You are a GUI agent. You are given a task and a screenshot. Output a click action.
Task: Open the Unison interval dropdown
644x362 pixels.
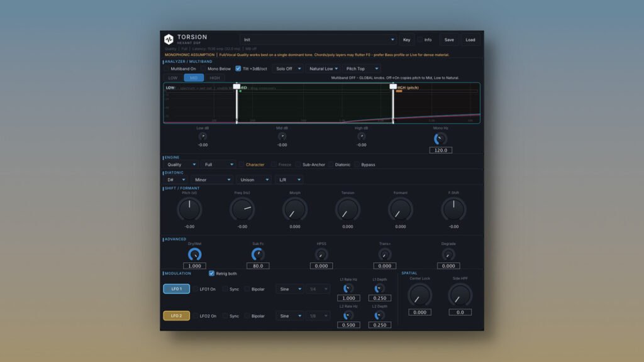(254, 180)
